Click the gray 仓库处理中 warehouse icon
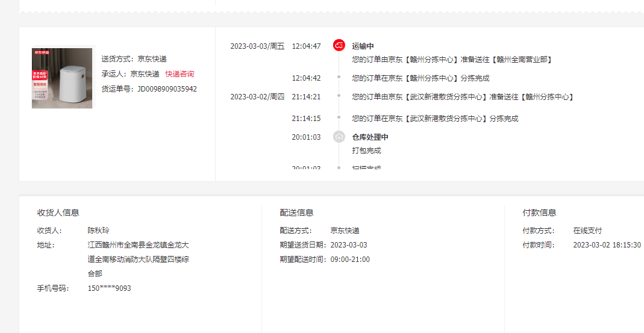The image size is (644, 333). [x=339, y=137]
